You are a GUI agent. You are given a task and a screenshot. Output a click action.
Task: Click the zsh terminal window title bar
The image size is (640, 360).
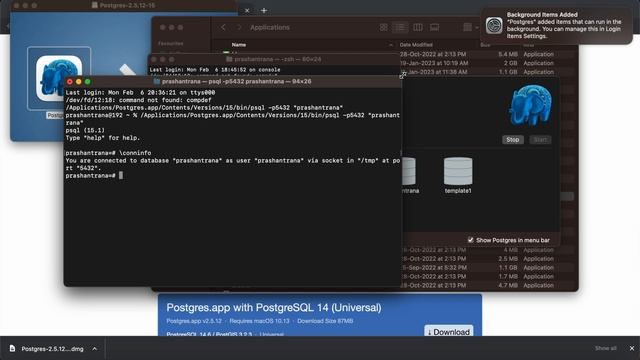coord(274,59)
